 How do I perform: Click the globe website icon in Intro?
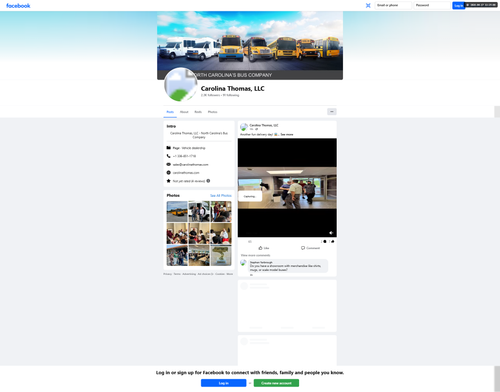[x=169, y=173]
